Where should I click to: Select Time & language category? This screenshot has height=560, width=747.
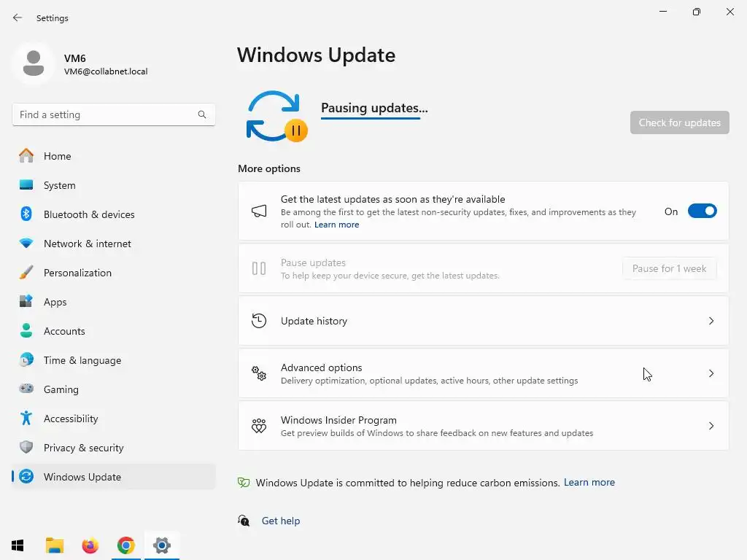click(113, 360)
